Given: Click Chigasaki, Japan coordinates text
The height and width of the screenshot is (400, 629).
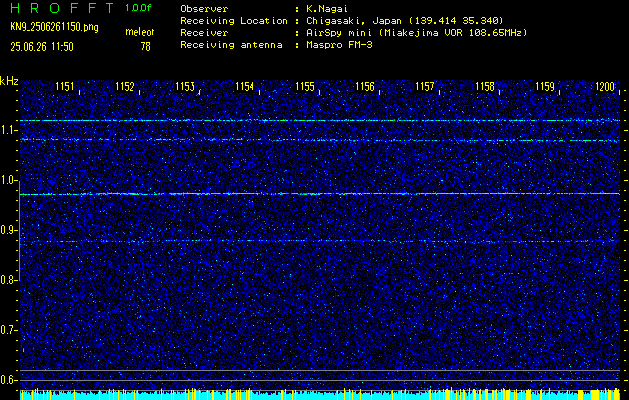Looking at the screenshot, I should pos(404,21).
